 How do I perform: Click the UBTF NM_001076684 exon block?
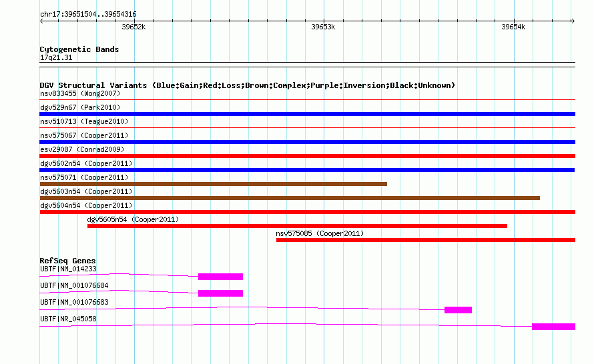(x=220, y=293)
